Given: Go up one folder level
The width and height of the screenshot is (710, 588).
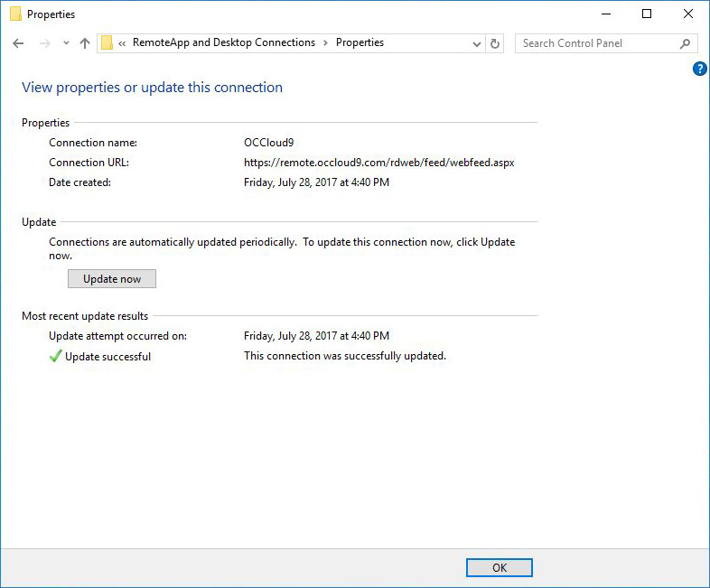Looking at the screenshot, I should (85, 43).
